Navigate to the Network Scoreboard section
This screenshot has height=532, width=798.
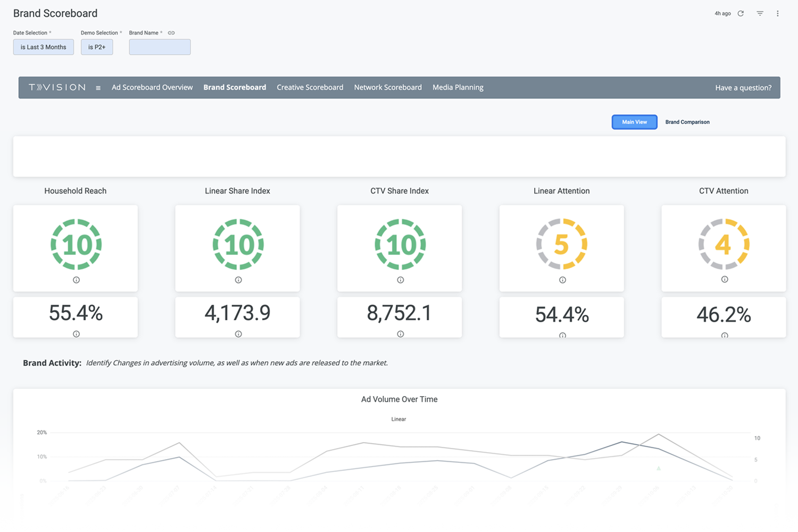click(x=387, y=87)
